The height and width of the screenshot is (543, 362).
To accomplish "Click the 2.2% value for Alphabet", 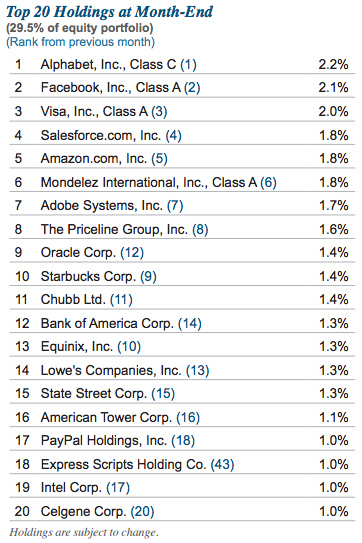I will [333, 64].
